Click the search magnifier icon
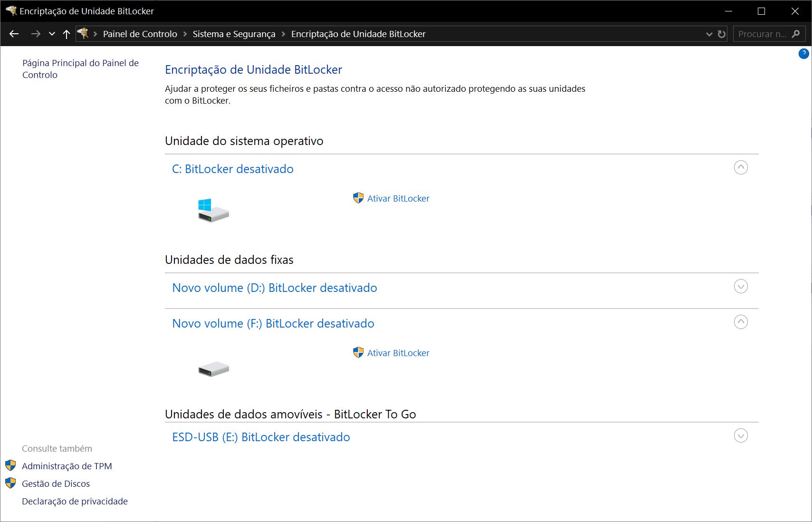The image size is (812, 522). tap(796, 34)
